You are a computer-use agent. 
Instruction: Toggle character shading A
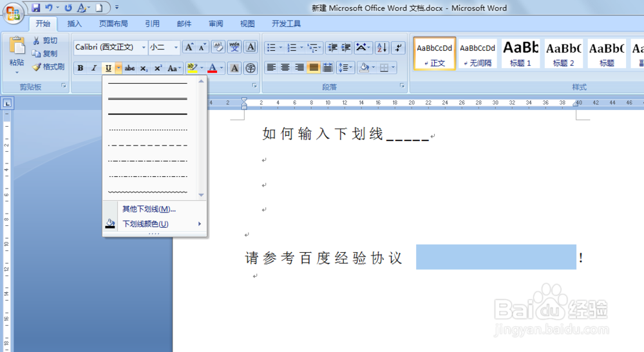coord(234,68)
